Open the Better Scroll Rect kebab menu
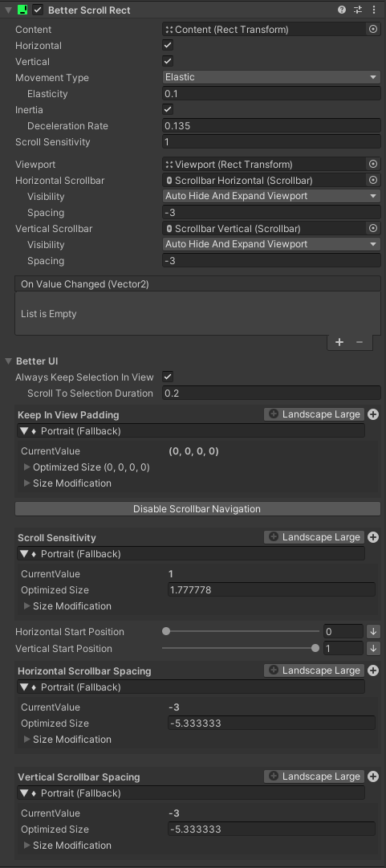The width and height of the screenshot is (386, 868). click(374, 10)
